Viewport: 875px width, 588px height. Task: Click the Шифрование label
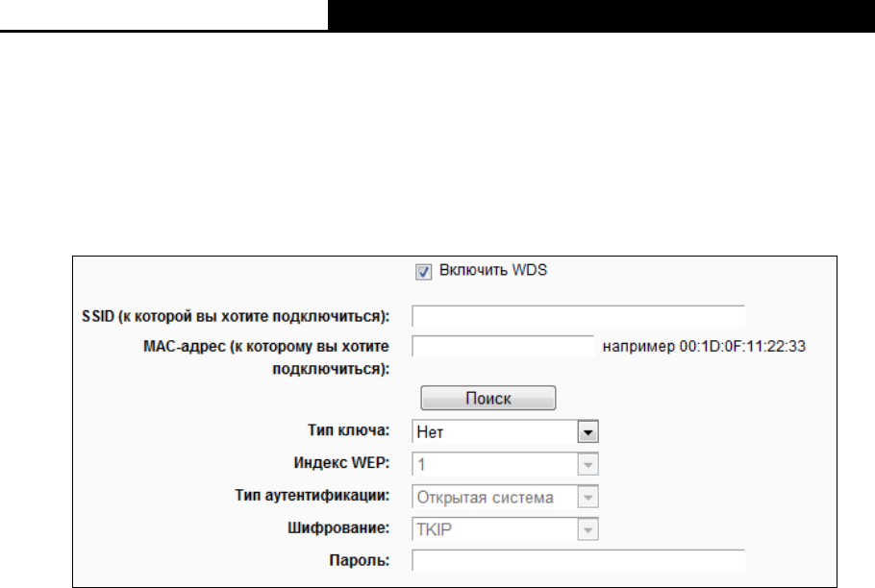tap(338, 527)
